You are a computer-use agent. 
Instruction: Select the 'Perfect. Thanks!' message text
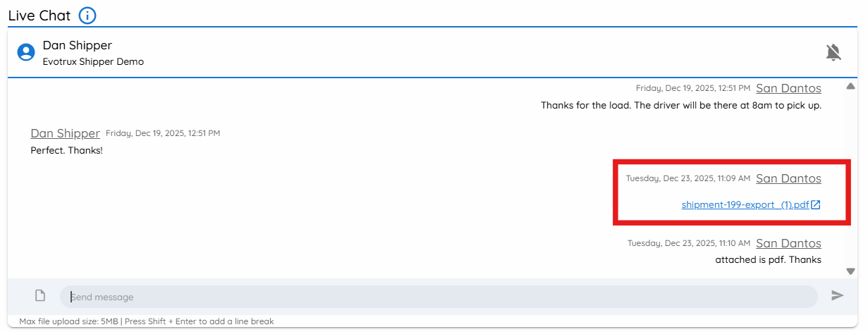(x=66, y=151)
